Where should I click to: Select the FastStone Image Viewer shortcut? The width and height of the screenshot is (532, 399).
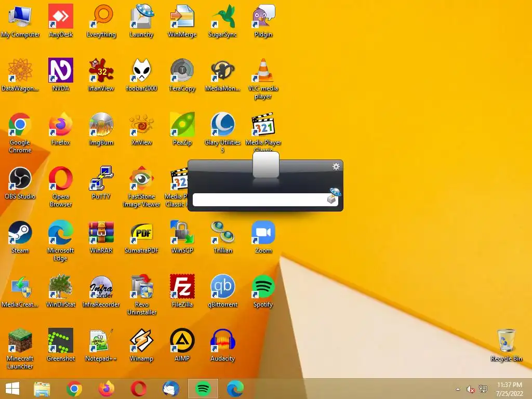point(141,187)
